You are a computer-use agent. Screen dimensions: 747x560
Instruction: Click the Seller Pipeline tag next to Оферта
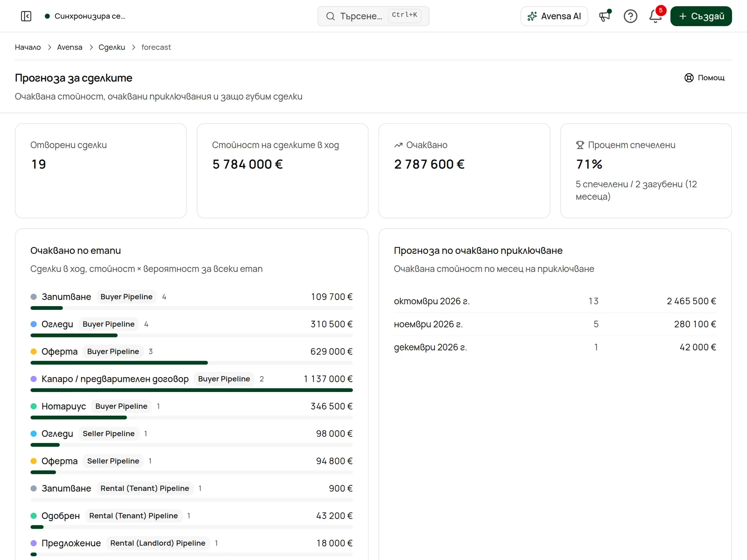pyautogui.click(x=113, y=461)
